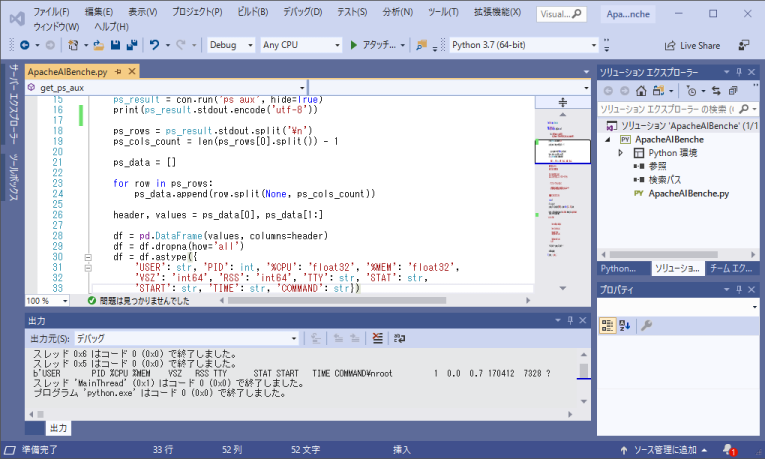Viewport: 765px width, 459px height.
Task: Click the Home icon in Solution Explorer
Action: tap(641, 91)
